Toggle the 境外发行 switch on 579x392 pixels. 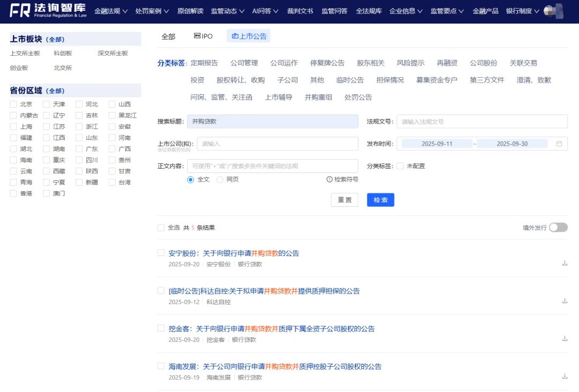coord(558,227)
